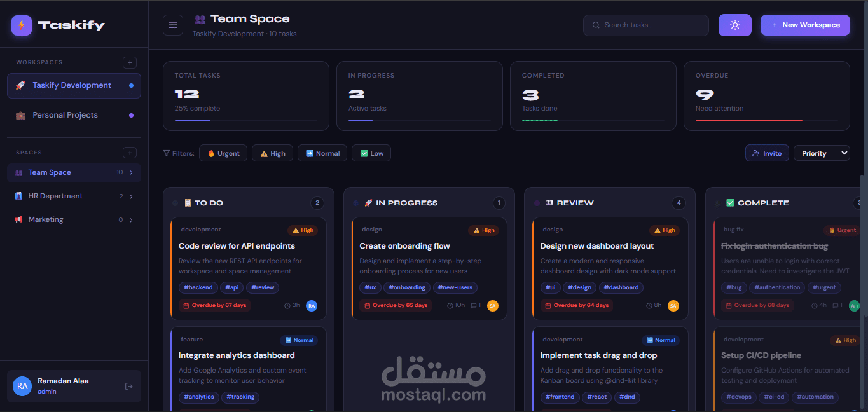
Task: Click the In Progress stat card
Action: click(x=420, y=96)
